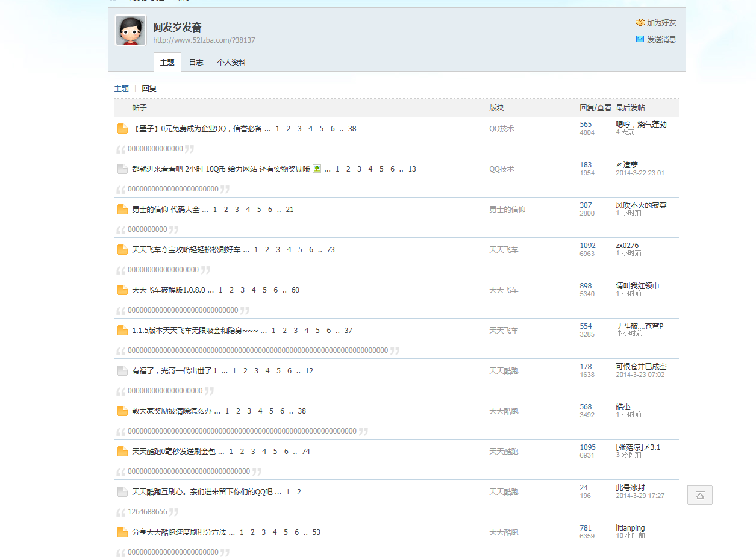Open thread 有福了，光哥一代出世了
756x557 pixels.
175,370
